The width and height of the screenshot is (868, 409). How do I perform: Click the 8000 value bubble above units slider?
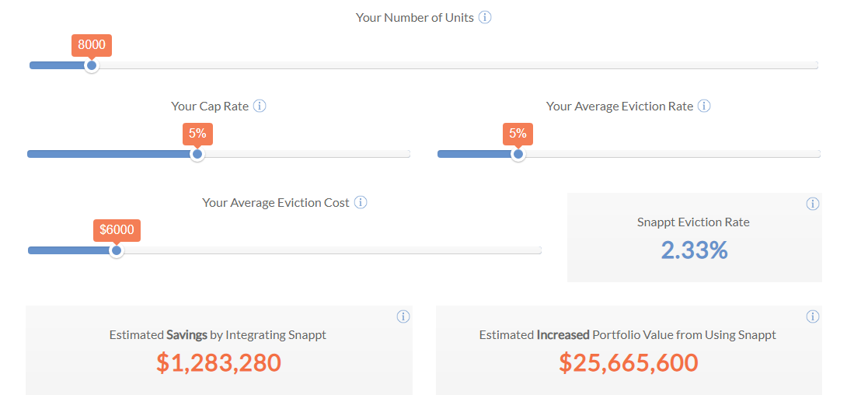(92, 45)
